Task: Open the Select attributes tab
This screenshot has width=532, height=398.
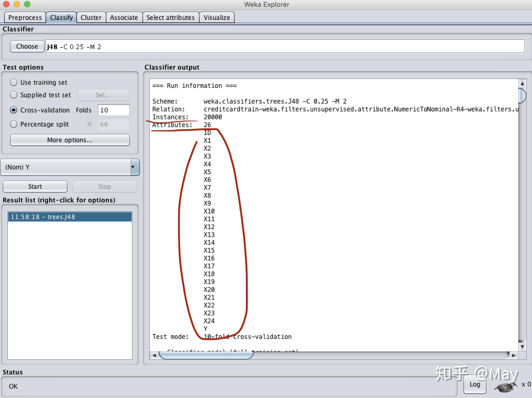Action: 170,18
